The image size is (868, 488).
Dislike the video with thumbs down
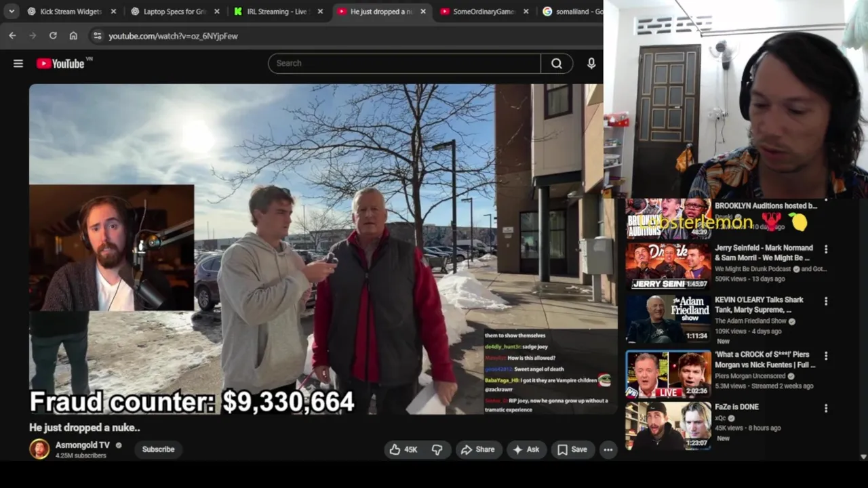click(437, 449)
